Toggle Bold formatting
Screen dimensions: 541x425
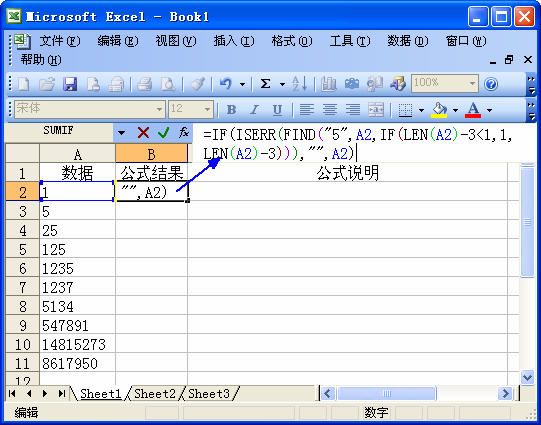coord(232,110)
